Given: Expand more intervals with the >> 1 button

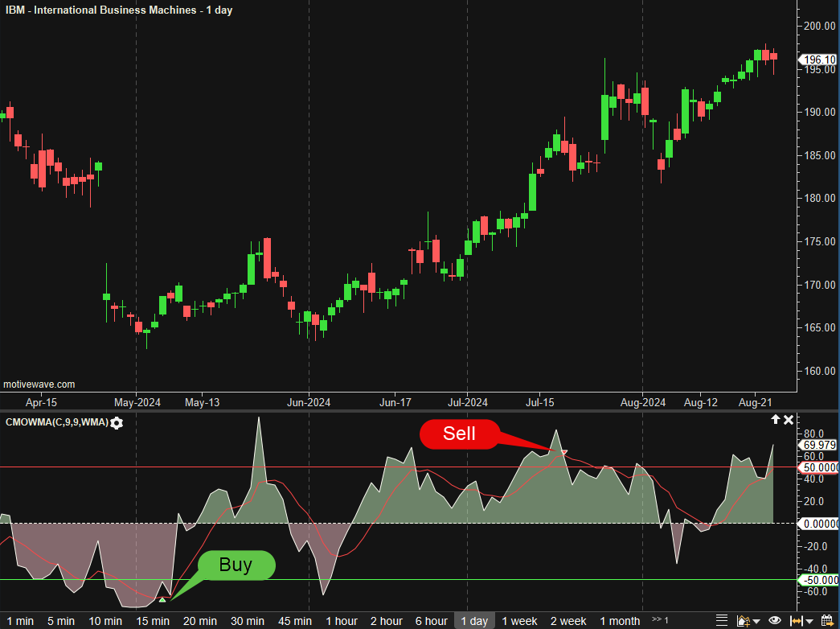Looking at the screenshot, I should click(660, 620).
